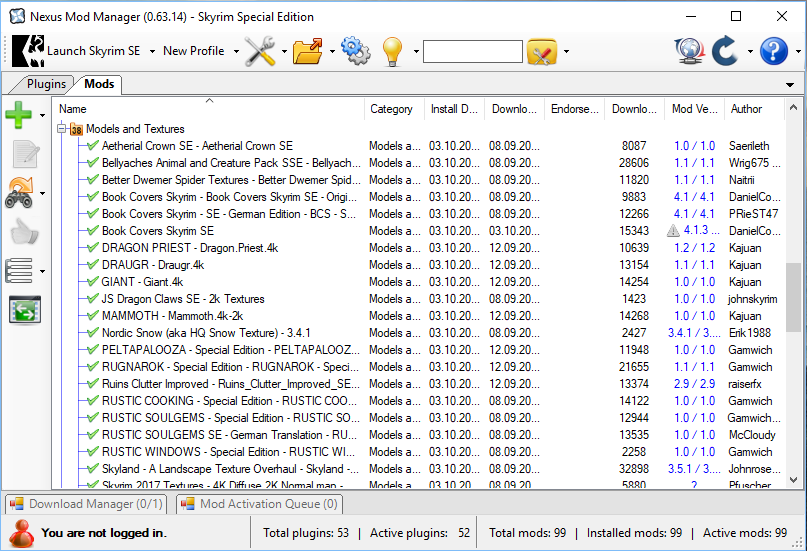The height and width of the screenshot is (551, 807).
Task: Click the light bulb tips icon
Action: (392, 51)
